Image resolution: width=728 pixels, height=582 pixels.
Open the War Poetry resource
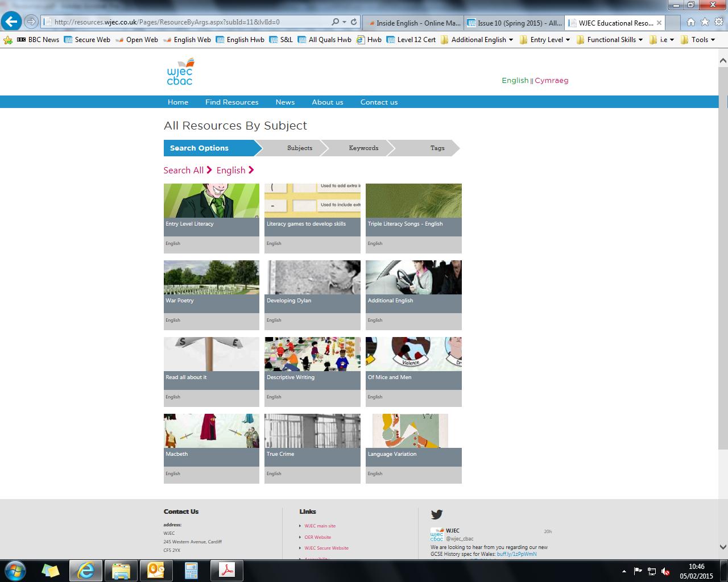[212, 295]
